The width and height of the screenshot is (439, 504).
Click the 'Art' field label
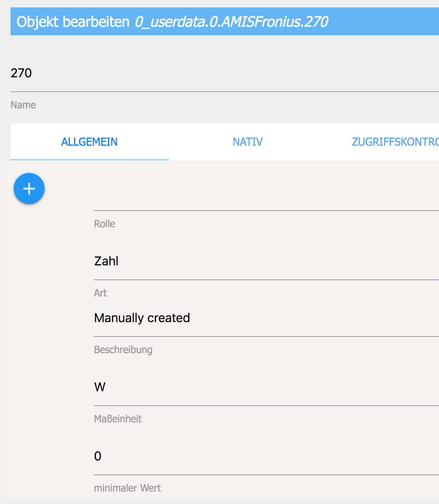100,293
